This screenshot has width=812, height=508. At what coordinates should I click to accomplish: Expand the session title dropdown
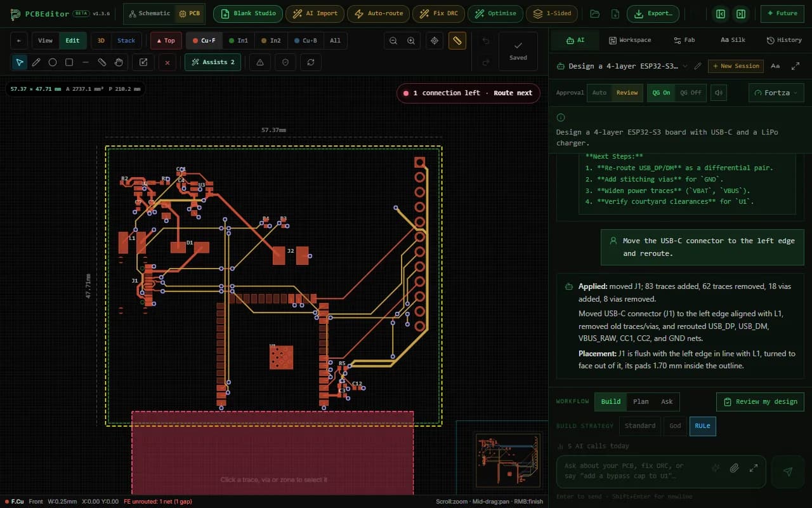[x=685, y=66]
